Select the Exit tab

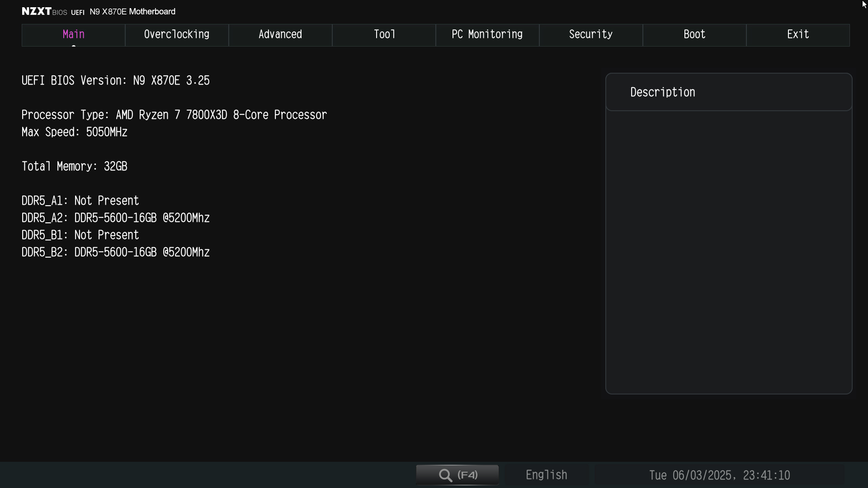798,35
